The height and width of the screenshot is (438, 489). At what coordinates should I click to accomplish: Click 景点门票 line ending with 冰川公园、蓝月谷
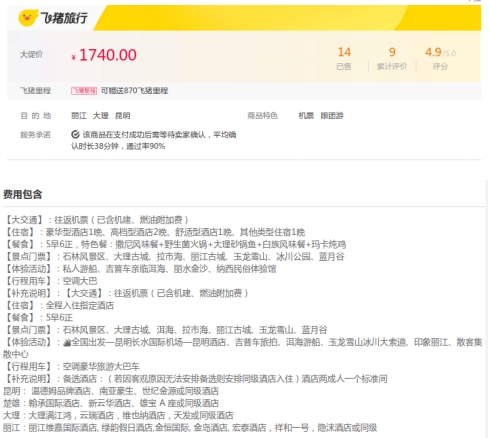tap(174, 257)
